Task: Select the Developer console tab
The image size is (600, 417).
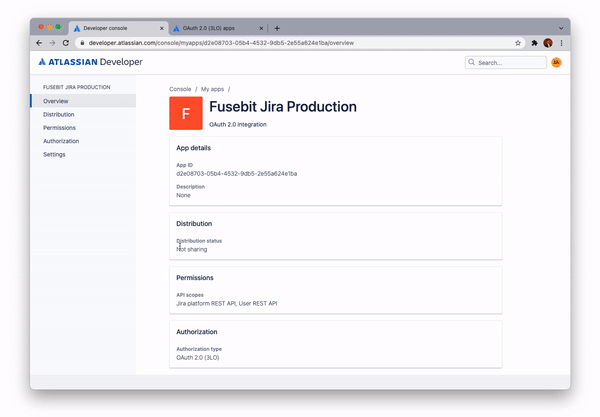Action: (x=119, y=28)
